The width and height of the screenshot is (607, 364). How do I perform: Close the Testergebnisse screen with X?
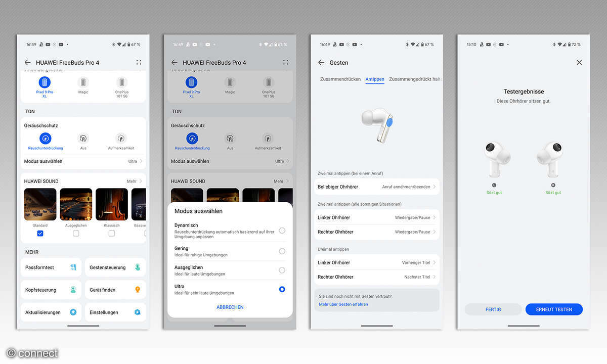click(579, 63)
